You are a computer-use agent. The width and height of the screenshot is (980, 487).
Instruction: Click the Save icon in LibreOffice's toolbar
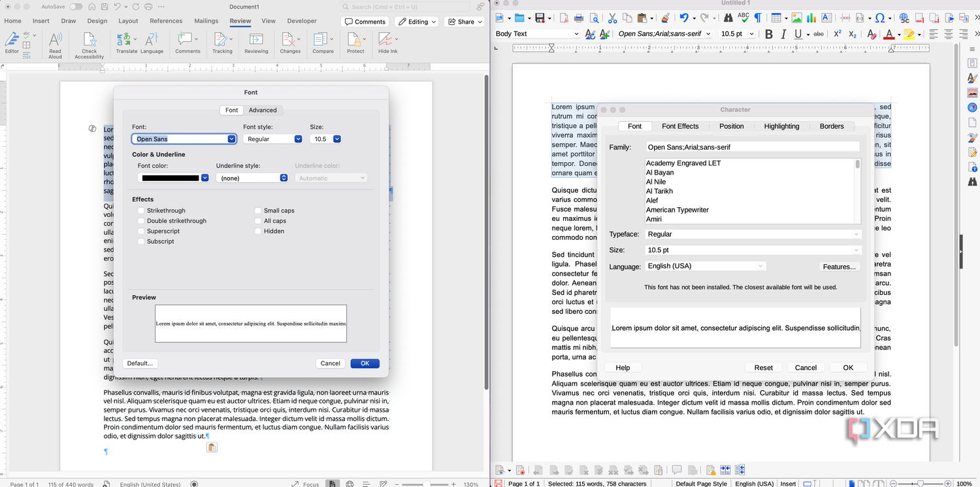tap(540, 18)
